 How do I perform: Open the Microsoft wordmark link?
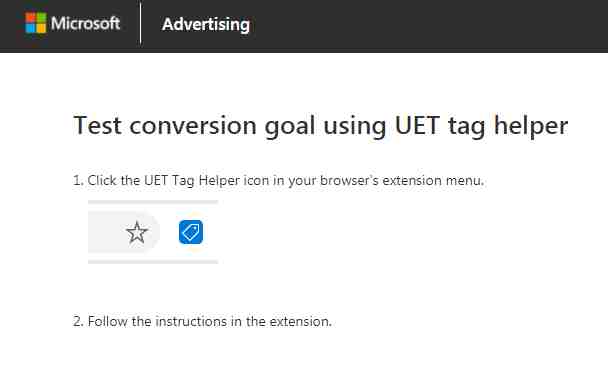tap(85, 23)
